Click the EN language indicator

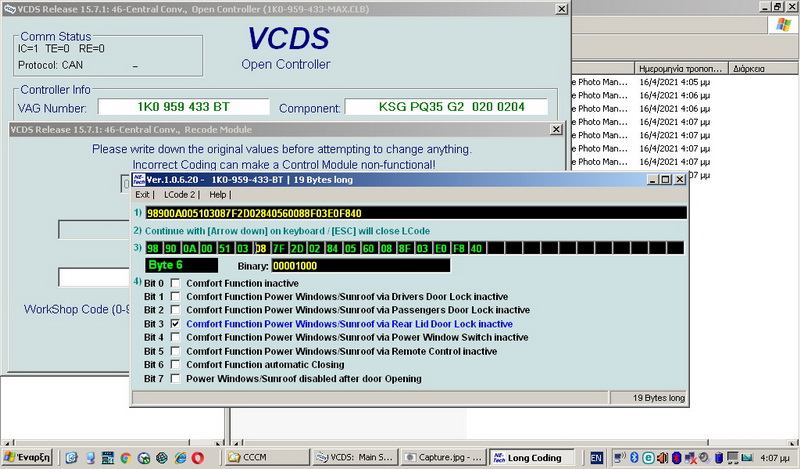coord(596,458)
